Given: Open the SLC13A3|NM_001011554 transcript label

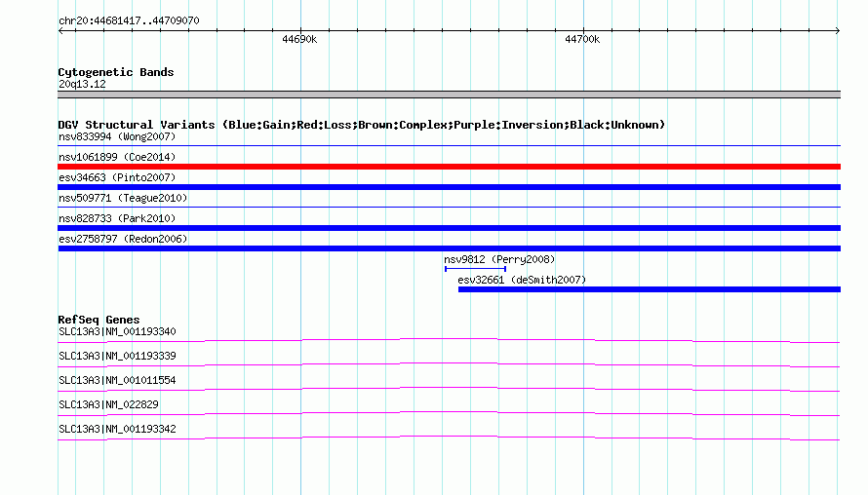Looking at the screenshot, I should (117, 381).
